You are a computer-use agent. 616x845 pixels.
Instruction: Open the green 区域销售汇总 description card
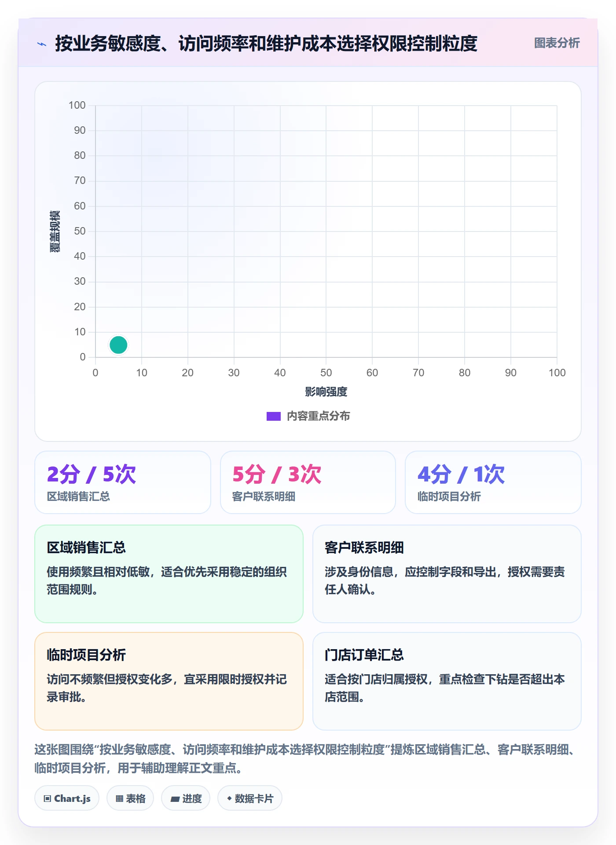tap(169, 573)
